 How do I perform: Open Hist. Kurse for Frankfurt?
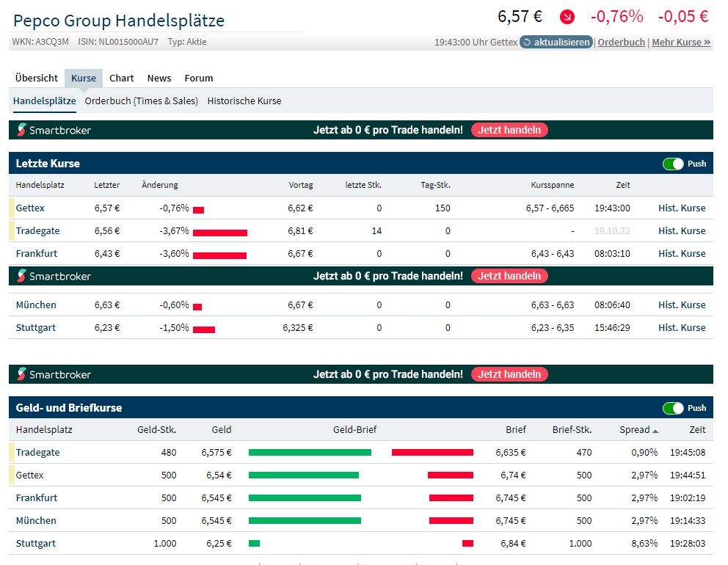point(682,253)
